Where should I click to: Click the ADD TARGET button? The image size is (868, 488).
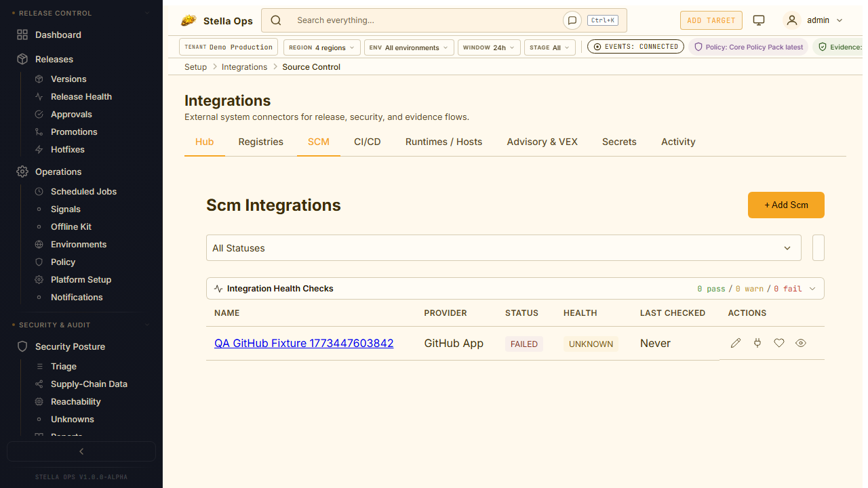[711, 20]
